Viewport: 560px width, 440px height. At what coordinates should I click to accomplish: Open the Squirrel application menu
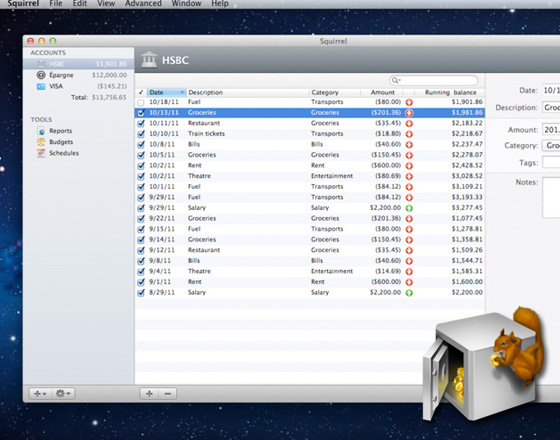[23, 4]
